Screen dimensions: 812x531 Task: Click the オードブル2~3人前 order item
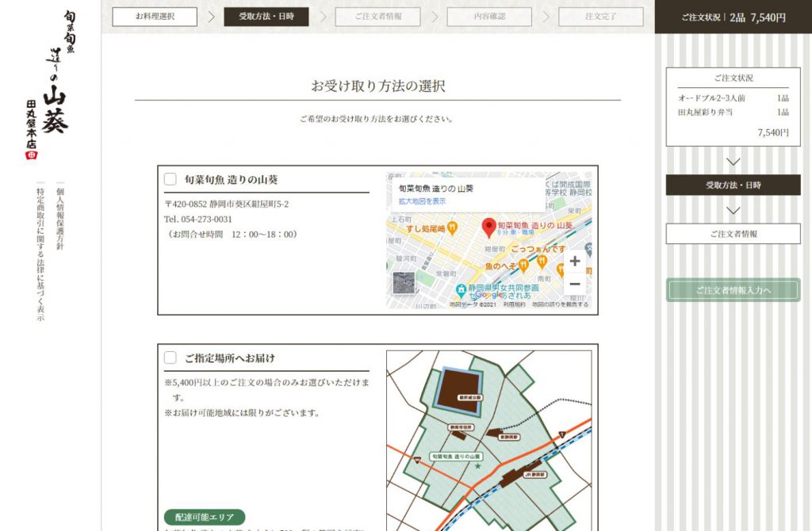(711, 97)
